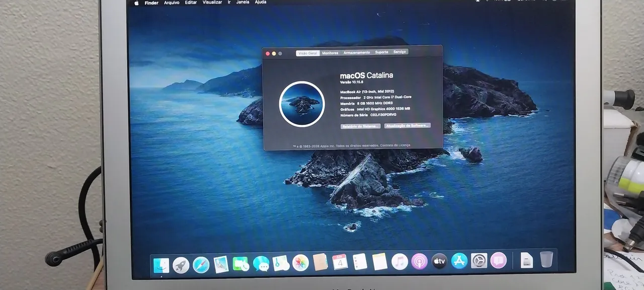
Task: Open System Preferences gear icon in dock
Action: point(479,260)
